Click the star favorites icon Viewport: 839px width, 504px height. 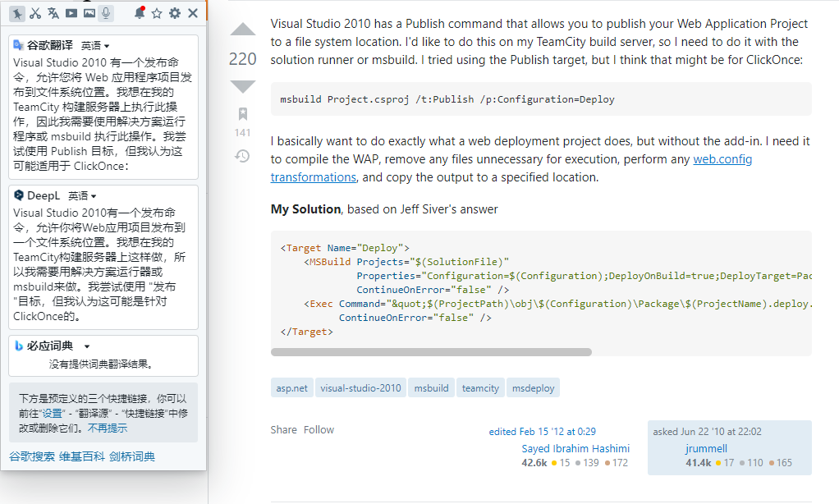point(157,13)
